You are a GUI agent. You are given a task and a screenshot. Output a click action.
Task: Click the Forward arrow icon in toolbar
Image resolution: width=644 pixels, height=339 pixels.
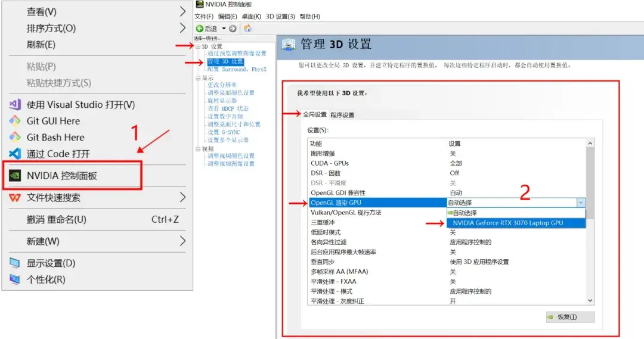tap(233, 29)
